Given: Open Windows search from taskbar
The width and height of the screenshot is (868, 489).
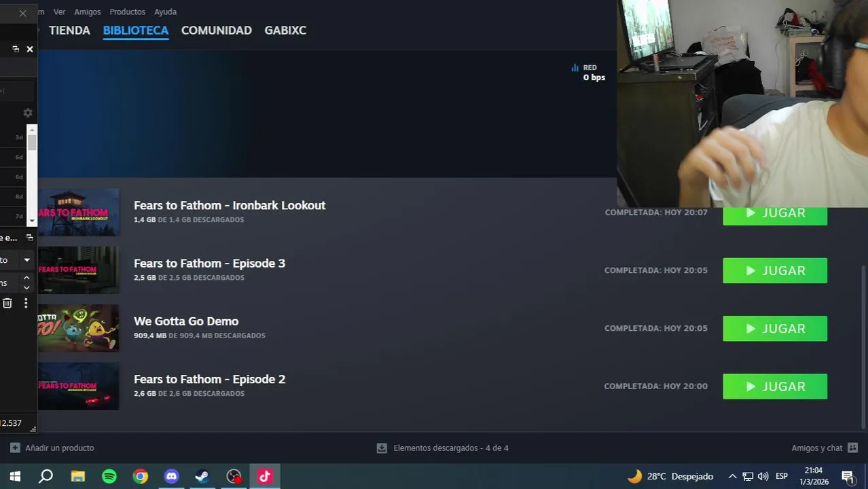Looking at the screenshot, I should pyautogui.click(x=46, y=476).
